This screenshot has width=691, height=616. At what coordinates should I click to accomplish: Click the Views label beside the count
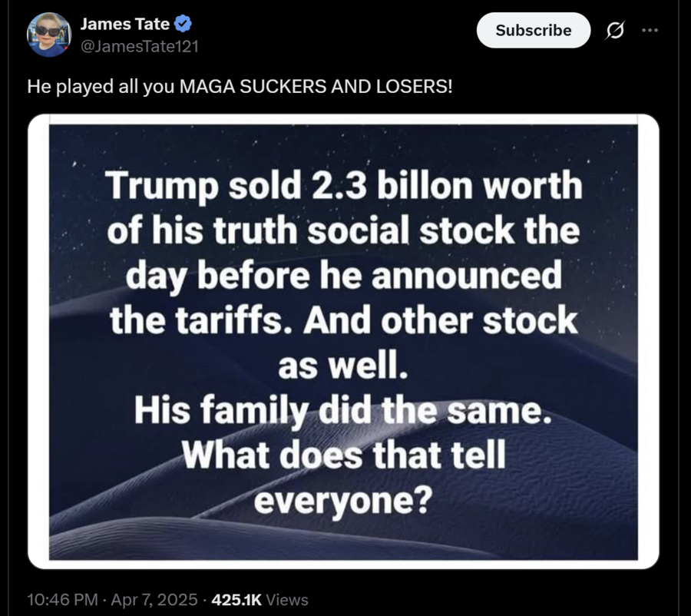coord(289,600)
